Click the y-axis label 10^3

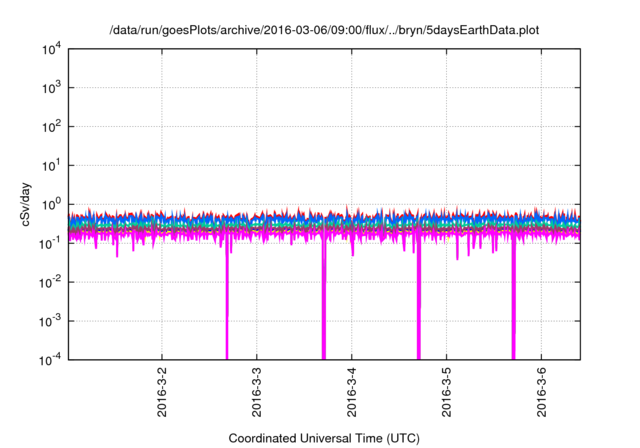click(x=51, y=87)
